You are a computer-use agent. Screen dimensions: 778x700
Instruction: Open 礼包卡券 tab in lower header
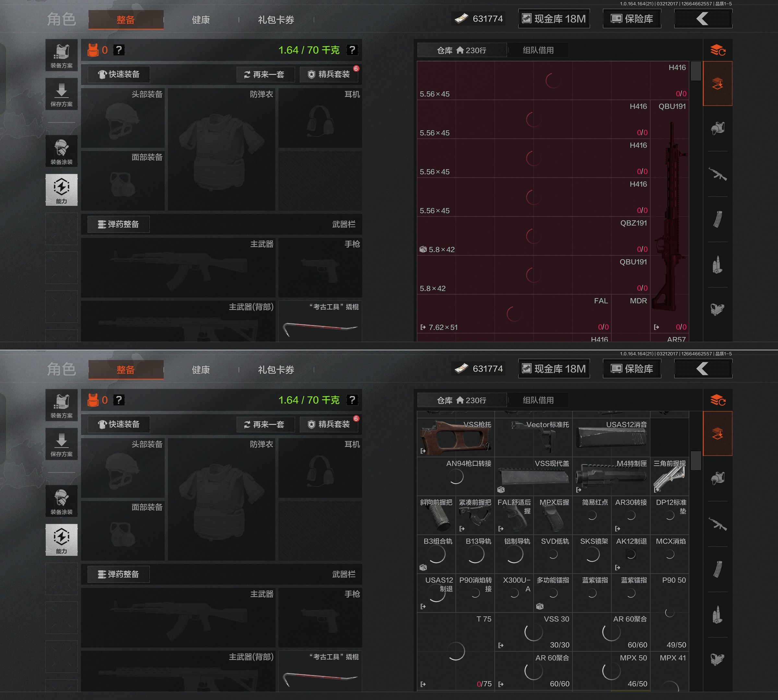click(x=276, y=370)
